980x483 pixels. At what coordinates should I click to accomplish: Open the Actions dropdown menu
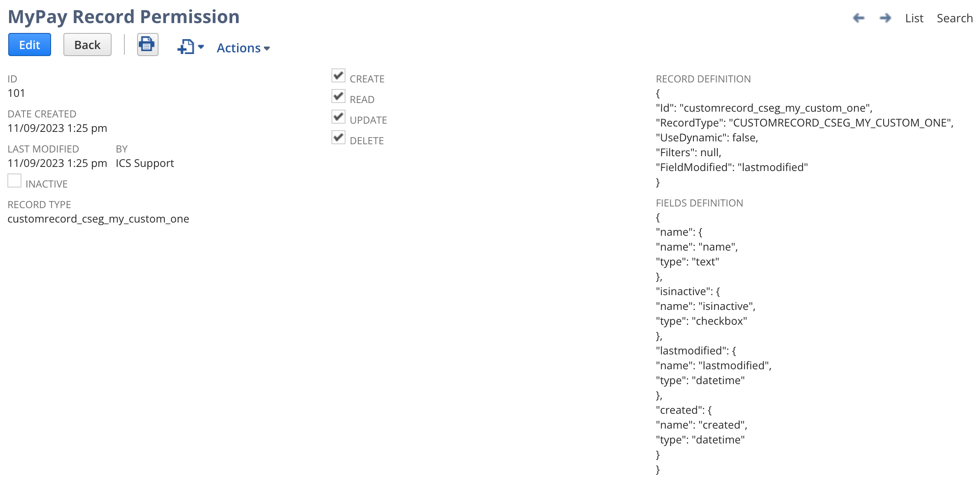240,48
